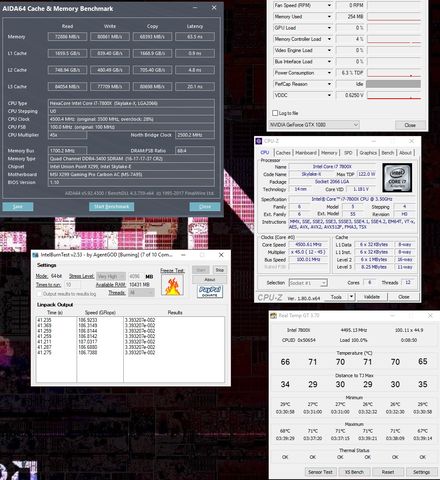440x480 pixels.
Task: Click the Close button in AIDA64 benchmark window
Action: [x=205, y=207]
